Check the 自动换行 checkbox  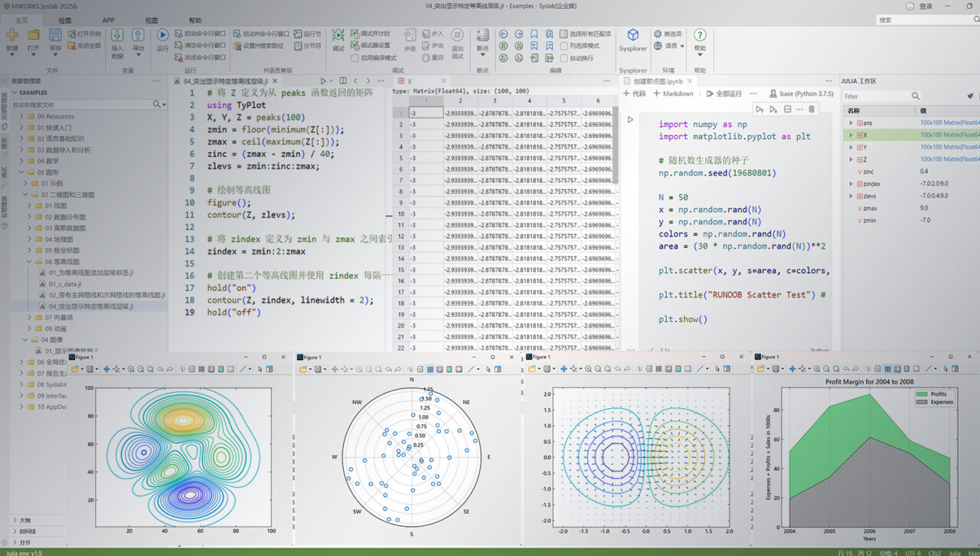click(564, 57)
